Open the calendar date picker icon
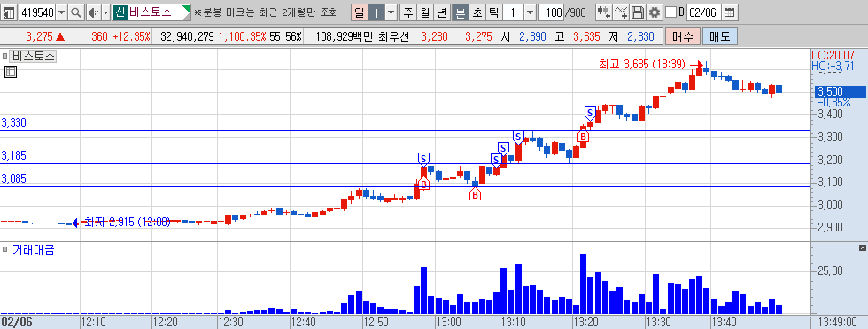This screenshot has width=868, height=329. (x=730, y=12)
